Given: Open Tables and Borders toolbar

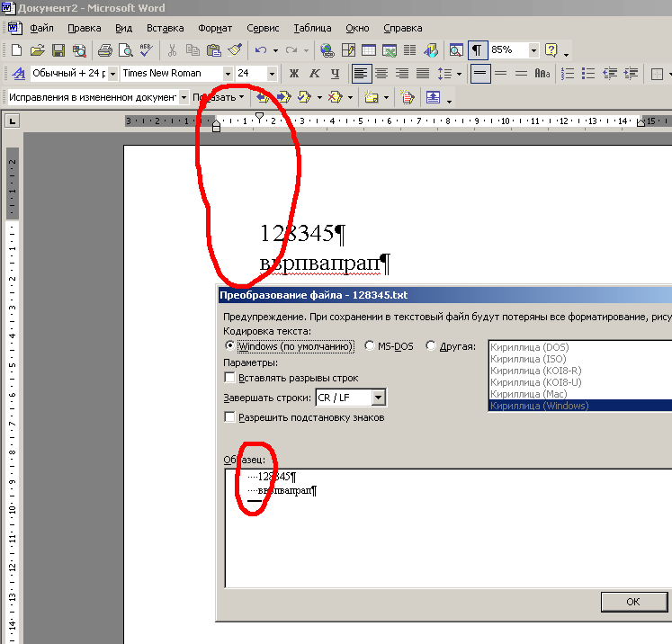Looking at the screenshot, I should click(x=348, y=50).
